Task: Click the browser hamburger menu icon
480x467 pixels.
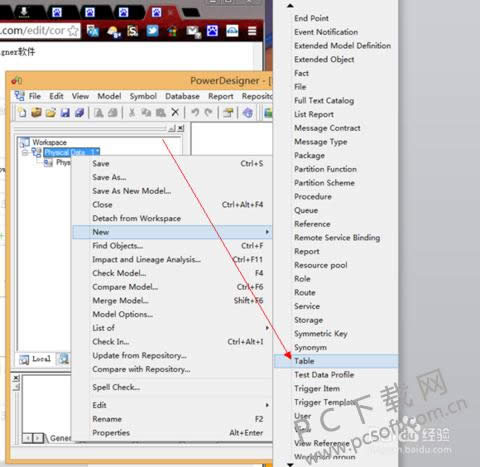Action: pyautogui.click(x=252, y=31)
